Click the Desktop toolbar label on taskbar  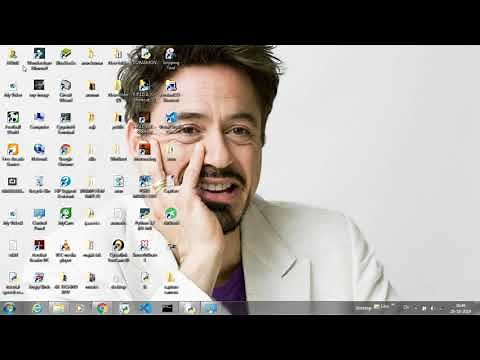click(363, 308)
